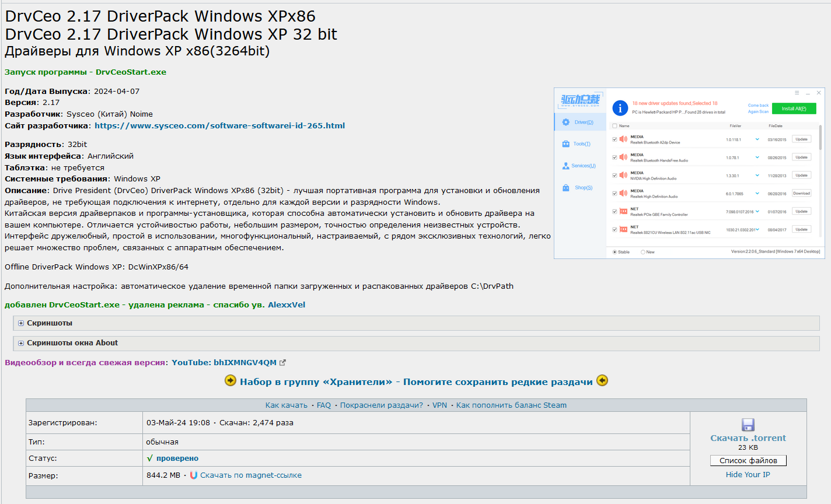This screenshot has width=831, height=504.
Task: Toggle the select-all checkbox beside the Name column
Action: tap(614, 126)
